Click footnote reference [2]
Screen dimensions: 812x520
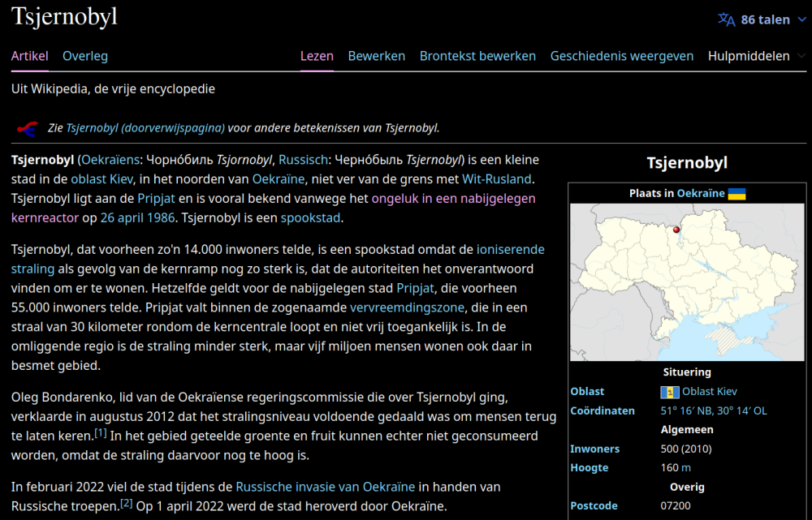pos(127,503)
